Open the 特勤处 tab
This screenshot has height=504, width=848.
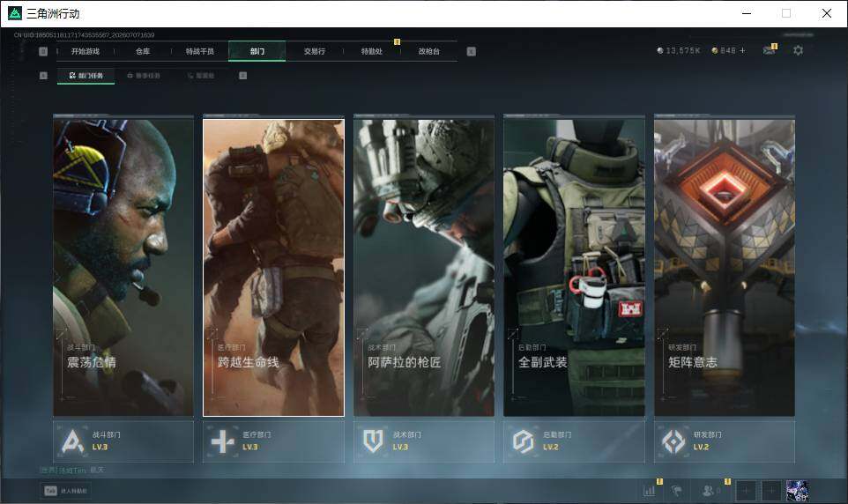(x=371, y=51)
